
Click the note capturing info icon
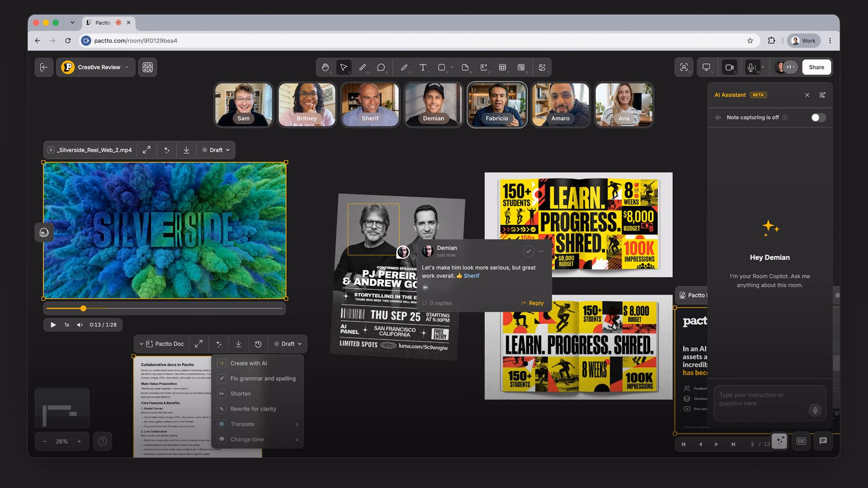[785, 117]
